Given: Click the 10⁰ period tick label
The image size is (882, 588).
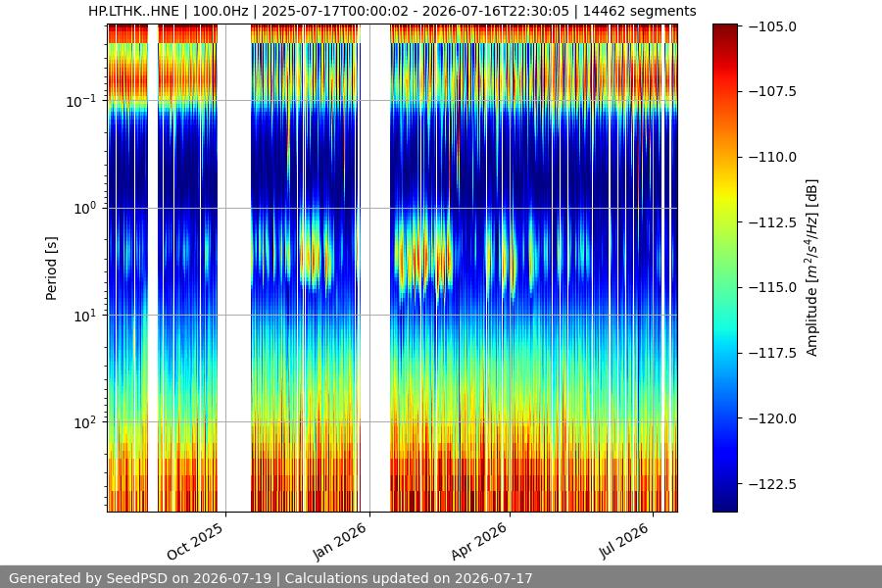Looking at the screenshot, I should [85, 208].
